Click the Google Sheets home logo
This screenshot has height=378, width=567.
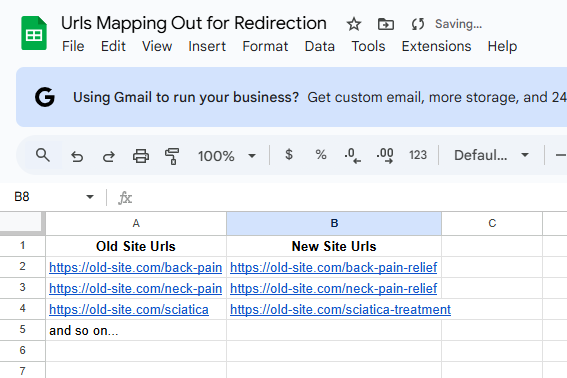pyautogui.click(x=34, y=33)
